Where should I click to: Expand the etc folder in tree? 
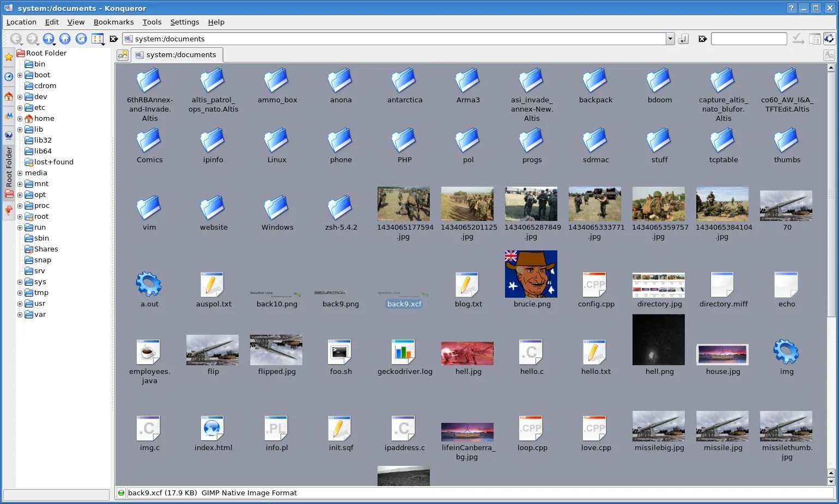click(20, 108)
